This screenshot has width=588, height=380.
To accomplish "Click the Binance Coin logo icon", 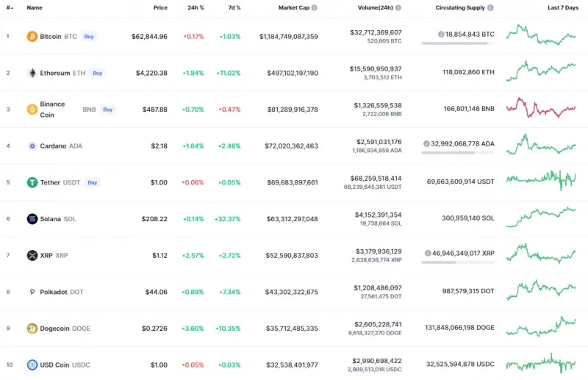I will tap(32, 110).
